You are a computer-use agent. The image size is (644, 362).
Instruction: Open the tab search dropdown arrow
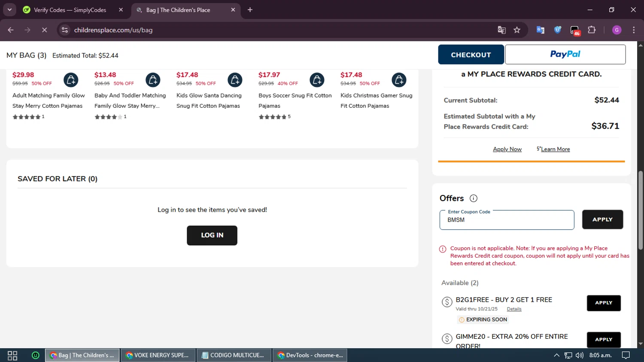(x=9, y=10)
